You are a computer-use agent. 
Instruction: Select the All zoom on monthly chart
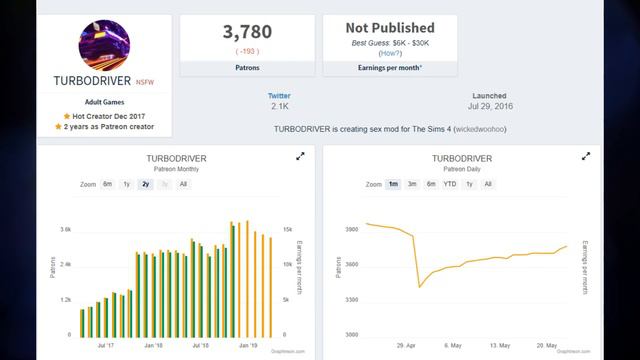click(x=183, y=184)
